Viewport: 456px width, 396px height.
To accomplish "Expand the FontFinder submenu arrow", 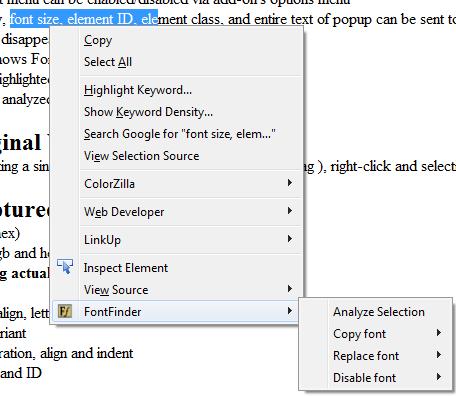I will (290, 311).
